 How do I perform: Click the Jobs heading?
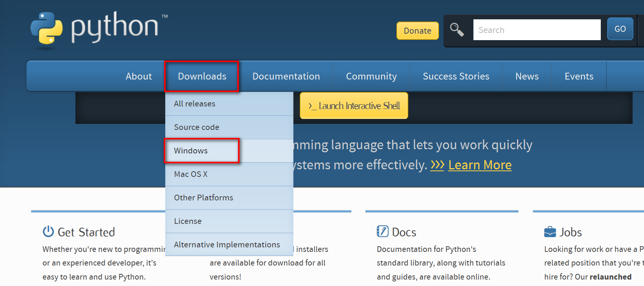(x=570, y=232)
